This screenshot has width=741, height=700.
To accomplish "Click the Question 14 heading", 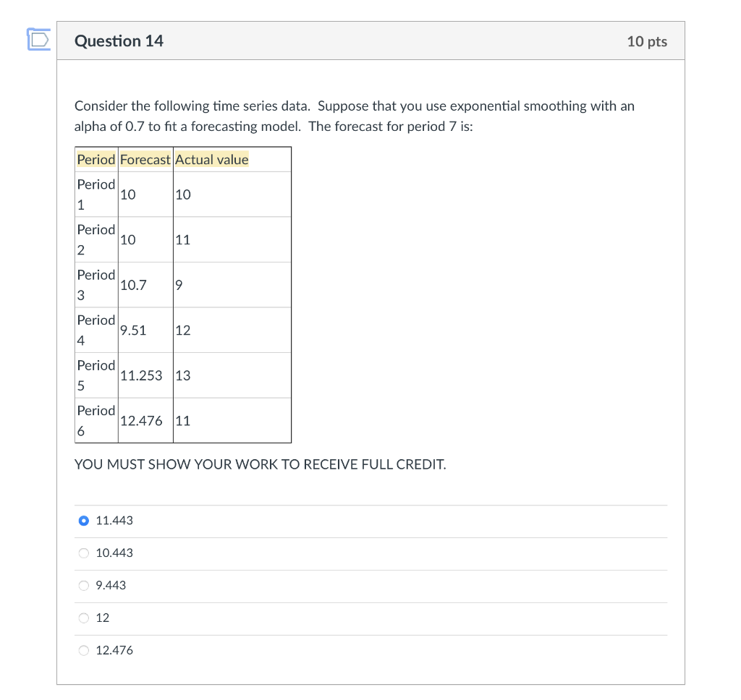I will pyautogui.click(x=118, y=41).
